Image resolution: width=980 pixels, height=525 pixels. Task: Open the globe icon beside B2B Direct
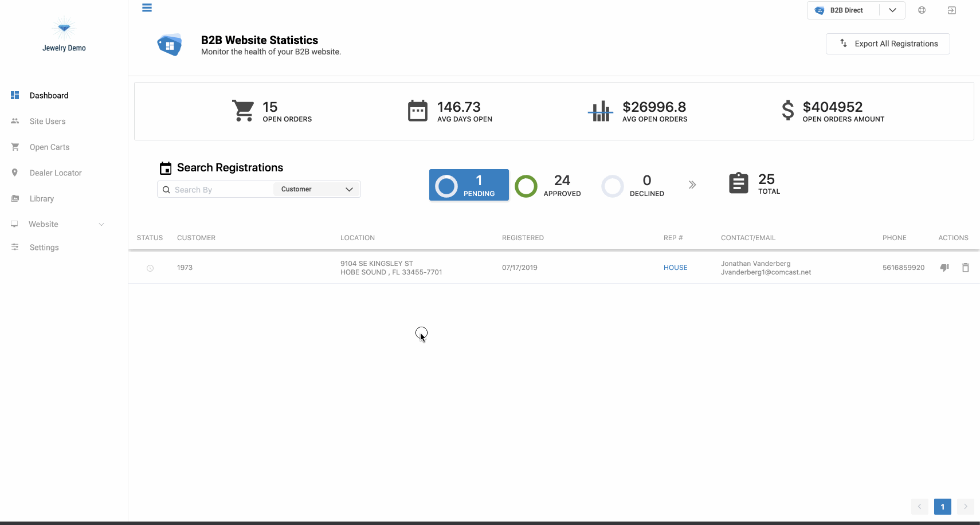pos(922,10)
